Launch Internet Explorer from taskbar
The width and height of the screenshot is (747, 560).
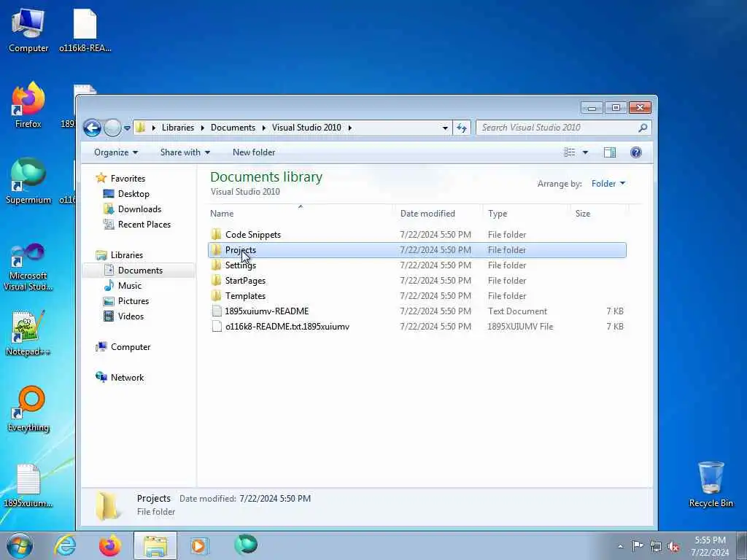coord(65,545)
